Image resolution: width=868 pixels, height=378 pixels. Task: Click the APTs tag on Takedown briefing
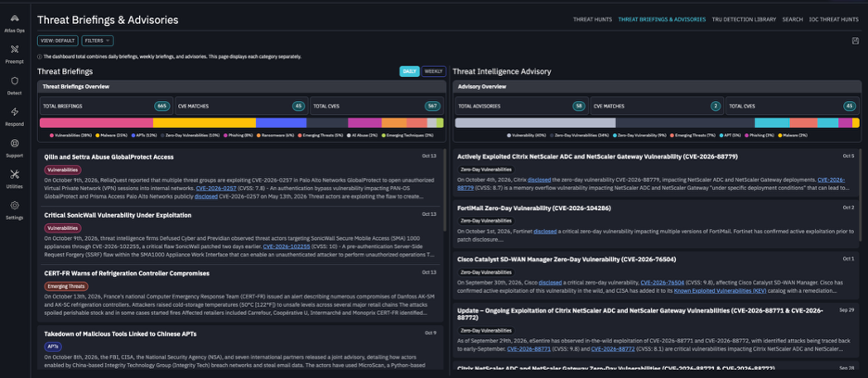pyautogui.click(x=53, y=347)
